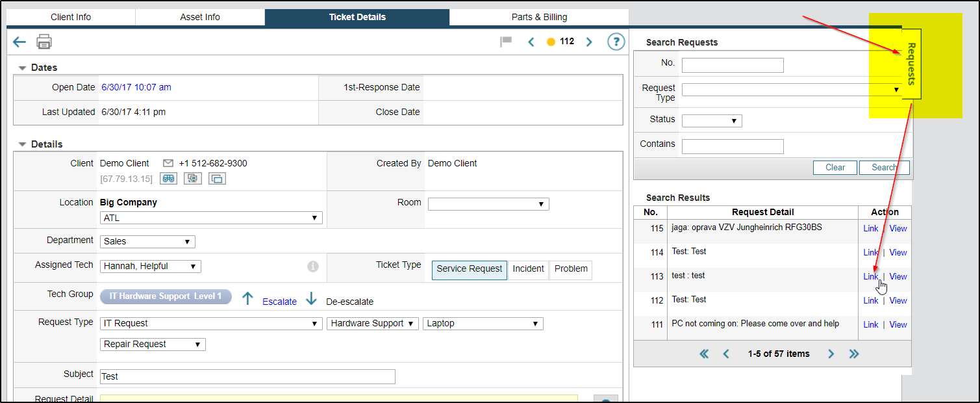This screenshot has width=980, height=403.
Task: Click Link for request 115
Action: click(871, 229)
